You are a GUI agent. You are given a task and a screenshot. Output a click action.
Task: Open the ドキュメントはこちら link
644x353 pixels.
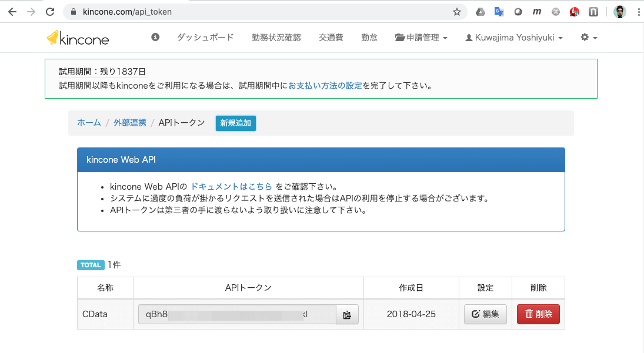pos(231,187)
